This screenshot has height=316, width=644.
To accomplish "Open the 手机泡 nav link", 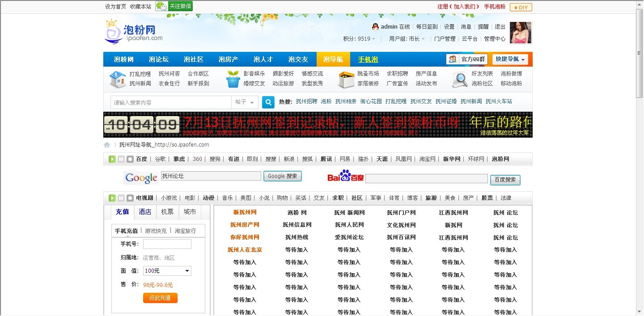I will (x=368, y=59).
